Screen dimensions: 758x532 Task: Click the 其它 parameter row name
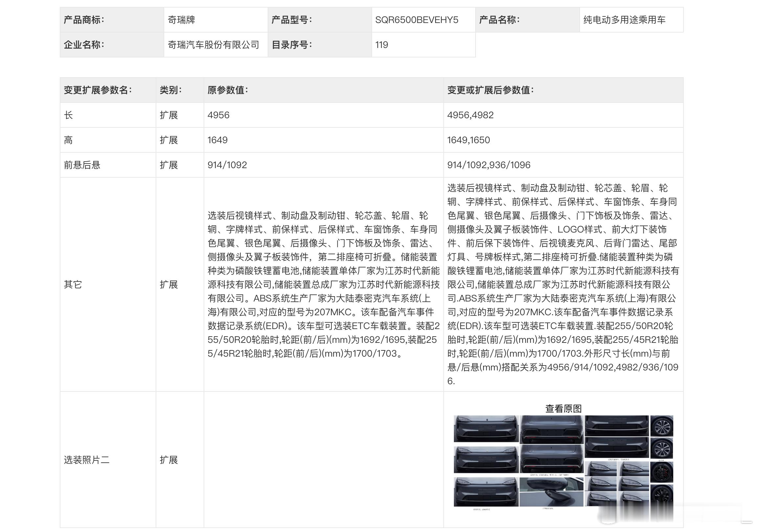click(73, 284)
